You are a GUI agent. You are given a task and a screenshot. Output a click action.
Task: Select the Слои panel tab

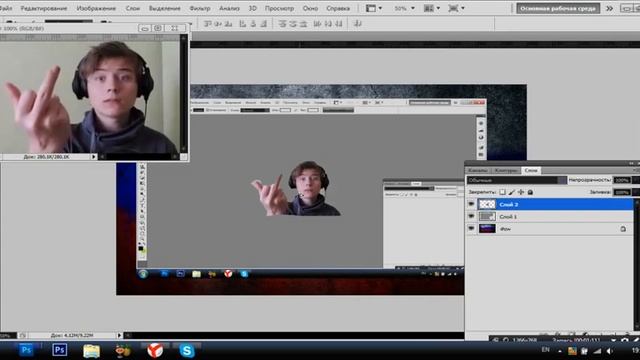click(x=531, y=170)
